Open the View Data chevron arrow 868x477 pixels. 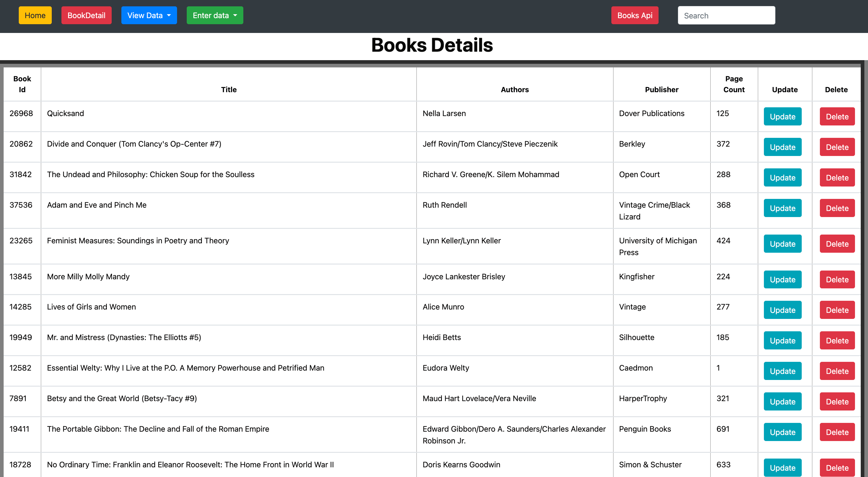(x=169, y=15)
